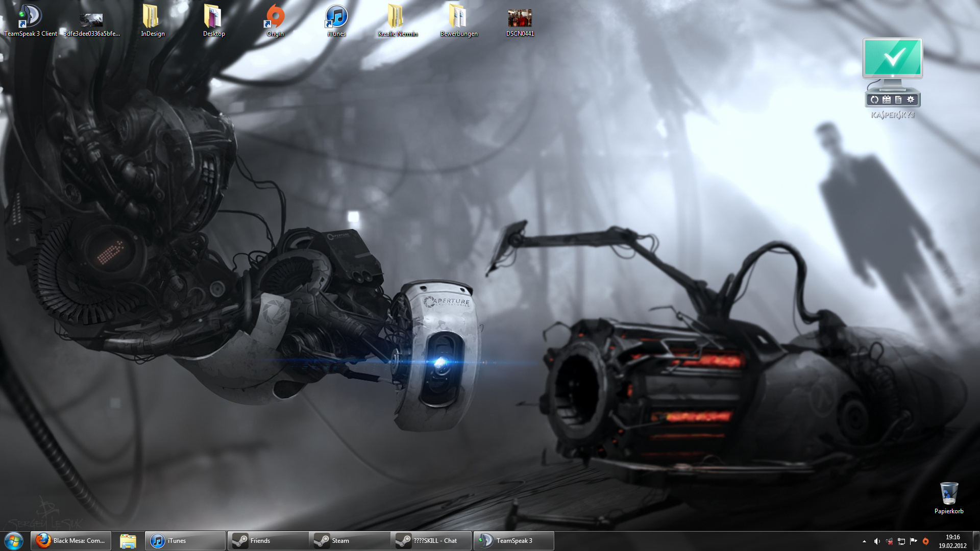Click the Kaspersky protection status monitor
This screenshot has height=551, width=980.
coord(892,58)
